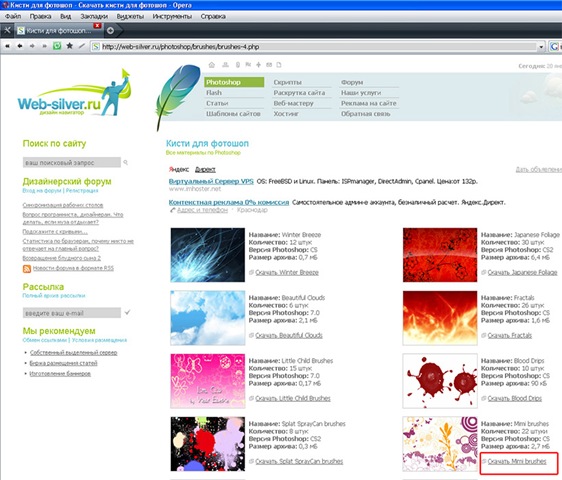
Task: Click the rewind navigation button
Action: click(x=7, y=46)
